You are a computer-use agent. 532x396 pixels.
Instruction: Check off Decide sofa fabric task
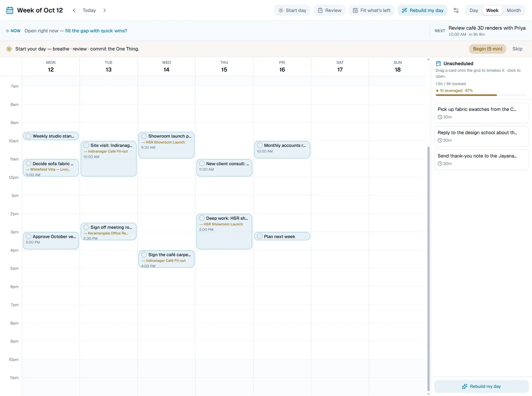point(28,163)
